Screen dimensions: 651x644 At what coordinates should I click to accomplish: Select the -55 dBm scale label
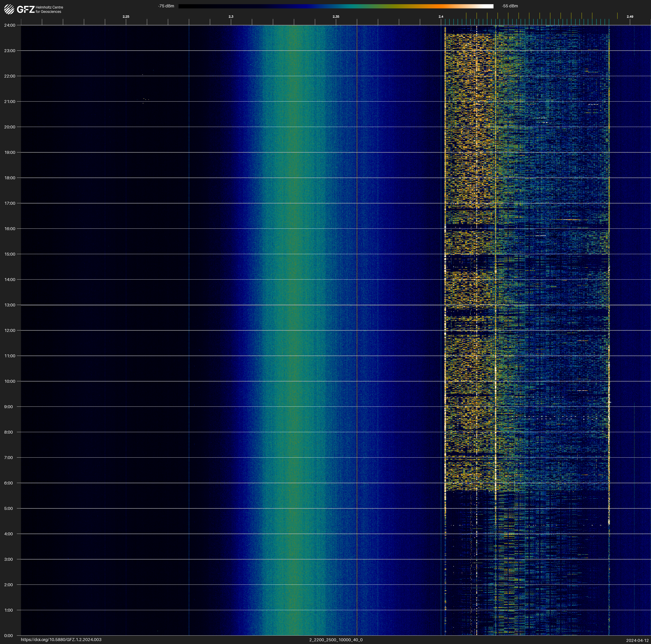[x=510, y=6]
